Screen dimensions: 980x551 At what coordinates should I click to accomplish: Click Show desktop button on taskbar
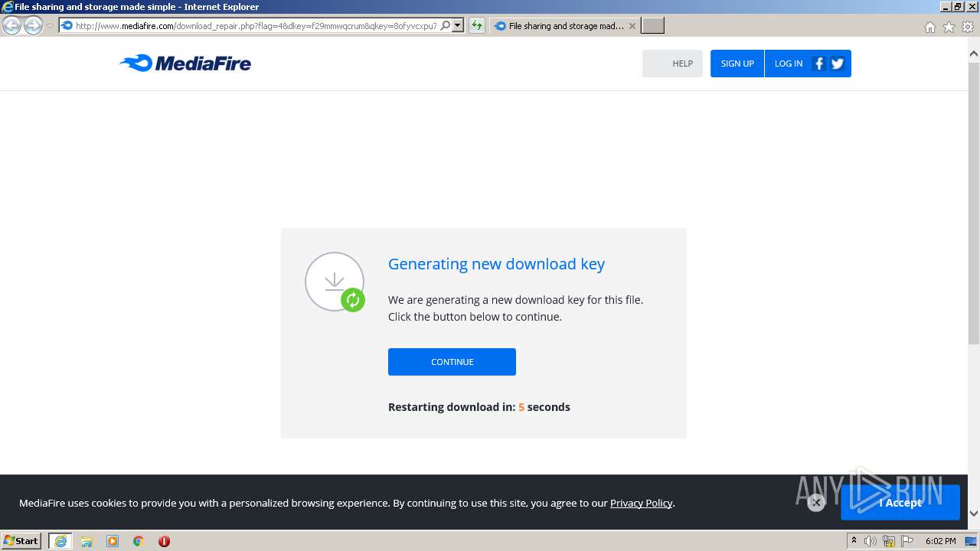click(971, 541)
